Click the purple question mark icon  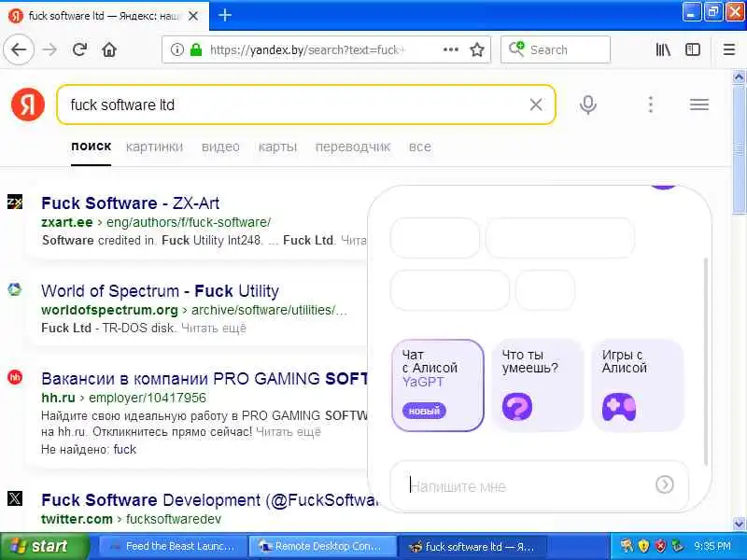click(517, 407)
